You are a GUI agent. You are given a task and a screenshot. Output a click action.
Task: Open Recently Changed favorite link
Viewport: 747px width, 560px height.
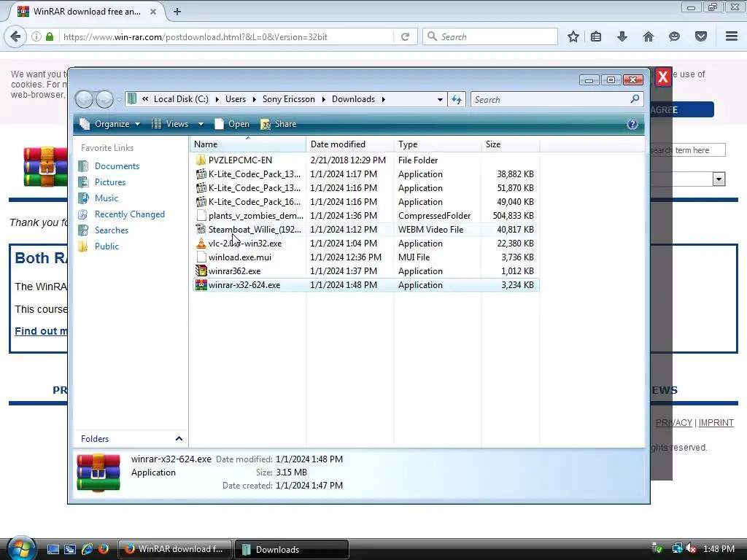130,214
